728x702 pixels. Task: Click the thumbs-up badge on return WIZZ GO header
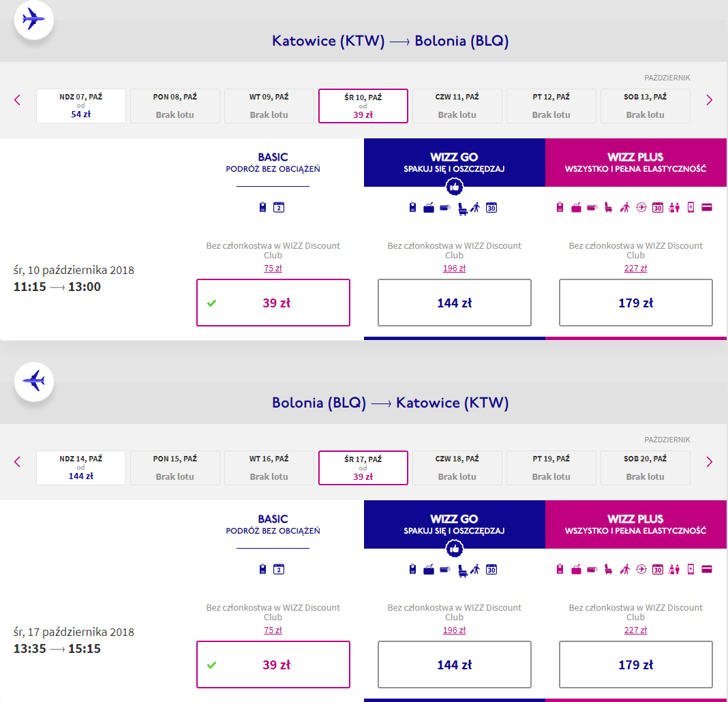(455, 549)
